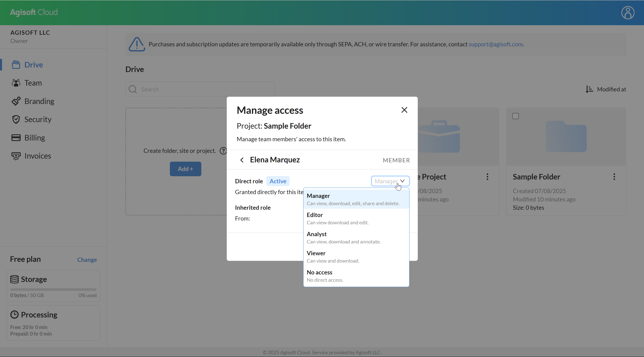Open the Invoices page

point(37,156)
